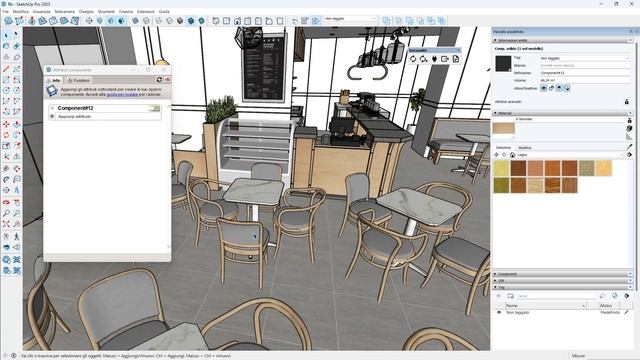Image resolution: width=640 pixels, height=360 pixels.
Task: Select the Walk tool
Action: 17,236
